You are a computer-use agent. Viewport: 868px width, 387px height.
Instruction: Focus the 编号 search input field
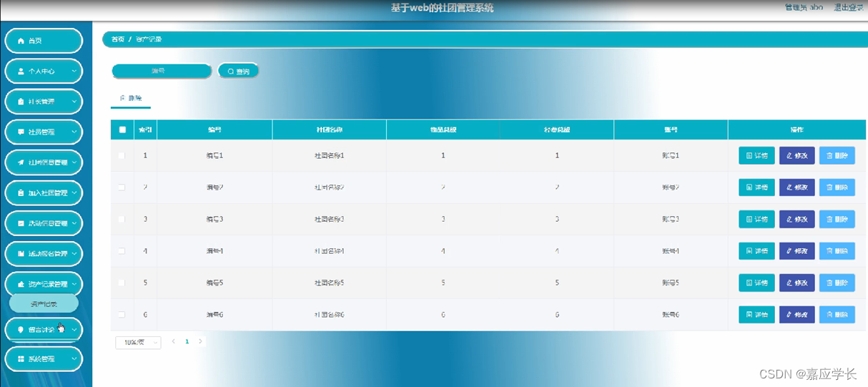click(x=162, y=71)
